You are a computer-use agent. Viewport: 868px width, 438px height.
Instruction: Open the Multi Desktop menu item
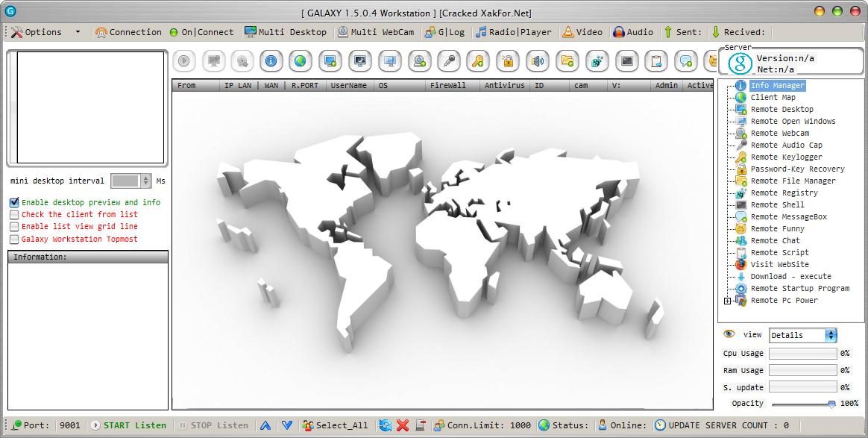(285, 32)
